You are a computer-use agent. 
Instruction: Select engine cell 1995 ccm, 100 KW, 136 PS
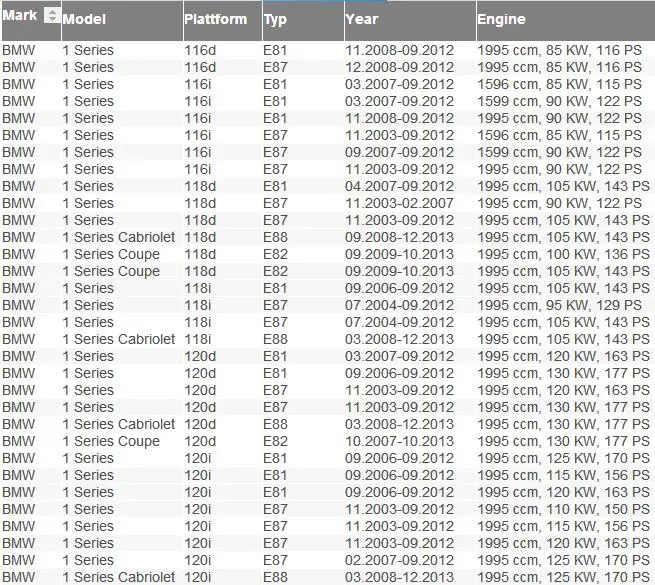coord(563,254)
